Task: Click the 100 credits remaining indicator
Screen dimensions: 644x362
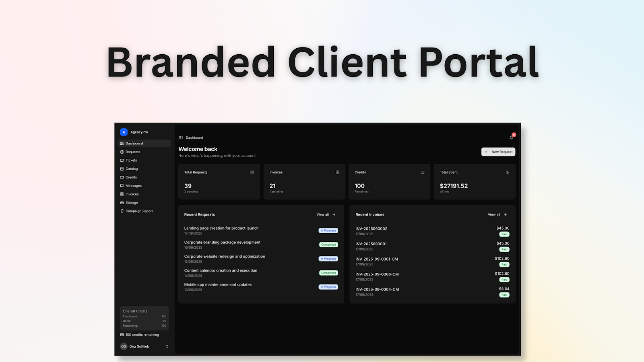Action: click(x=139, y=335)
